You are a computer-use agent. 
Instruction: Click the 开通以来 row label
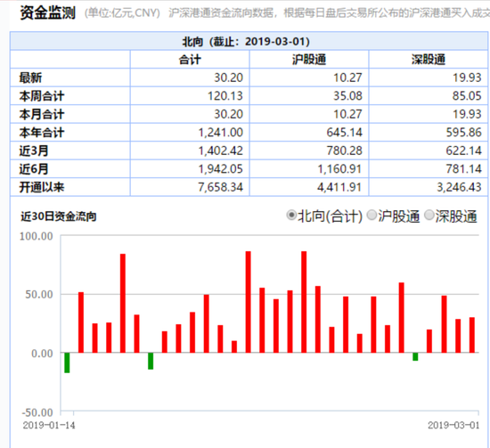pos(42,187)
